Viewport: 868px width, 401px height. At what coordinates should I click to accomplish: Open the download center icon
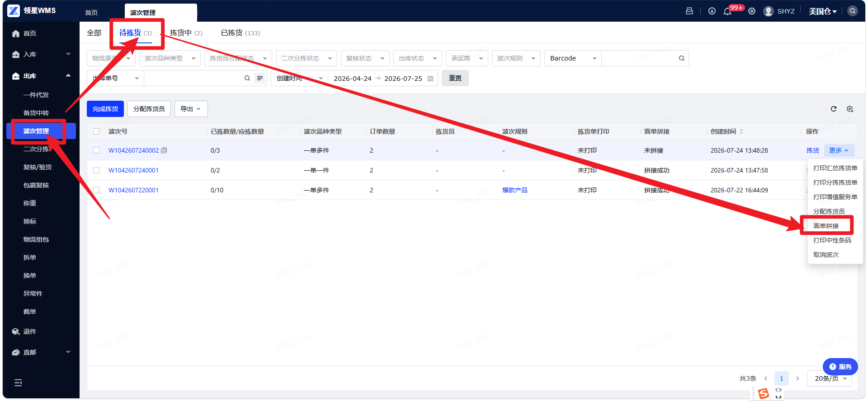tap(712, 11)
